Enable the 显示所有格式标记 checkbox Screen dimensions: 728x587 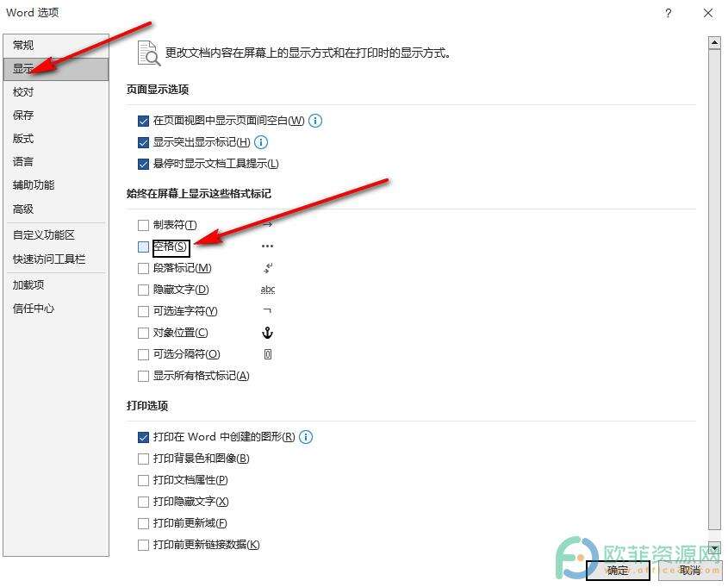[x=144, y=376]
